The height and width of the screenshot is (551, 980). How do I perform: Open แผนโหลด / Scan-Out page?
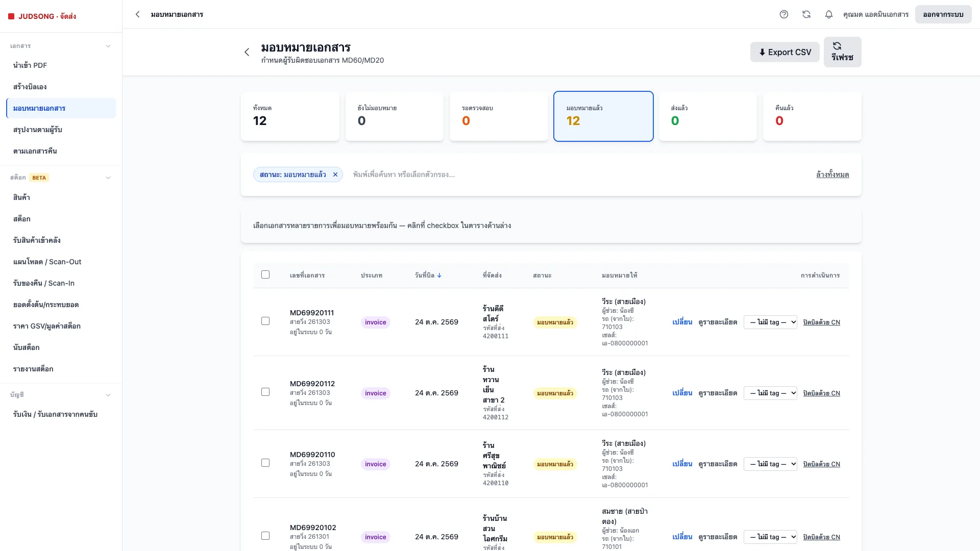[61, 262]
